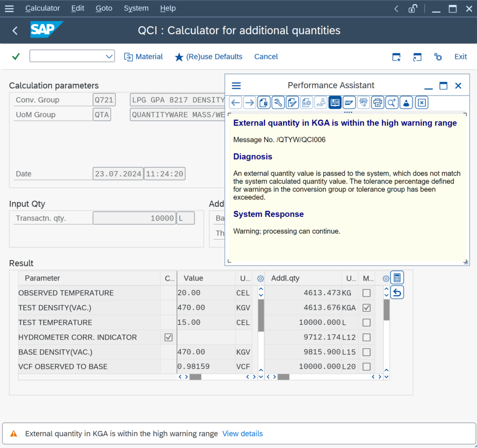Click the highlighted open book icon

click(x=335, y=103)
